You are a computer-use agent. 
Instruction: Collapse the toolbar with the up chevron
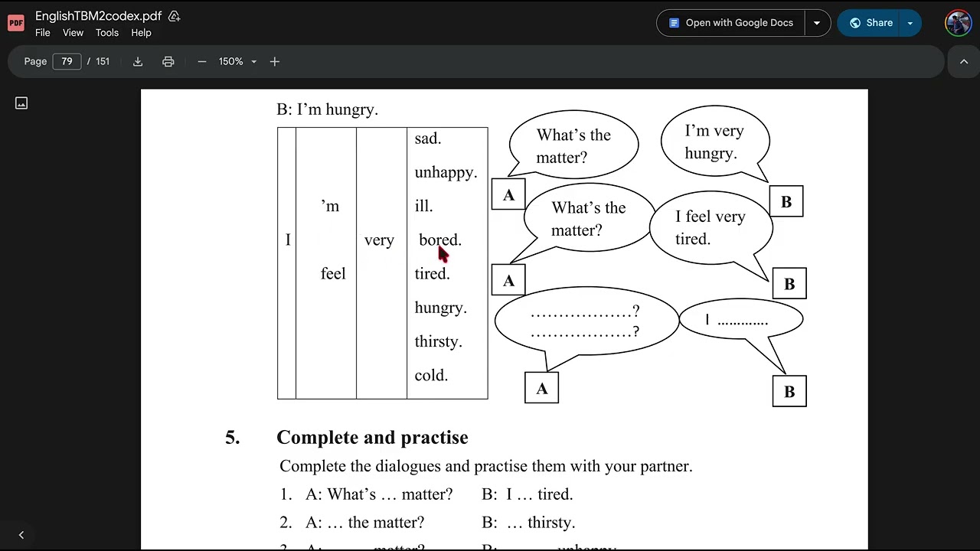click(x=964, y=62)
